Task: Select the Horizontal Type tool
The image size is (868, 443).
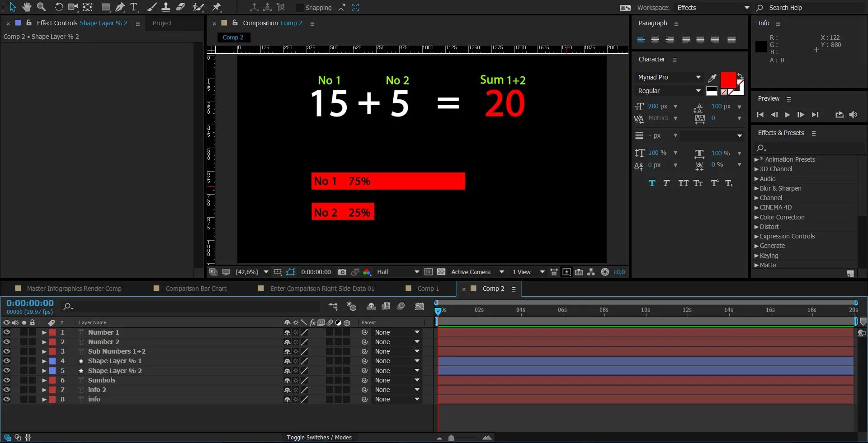Action: coord(134,7)
